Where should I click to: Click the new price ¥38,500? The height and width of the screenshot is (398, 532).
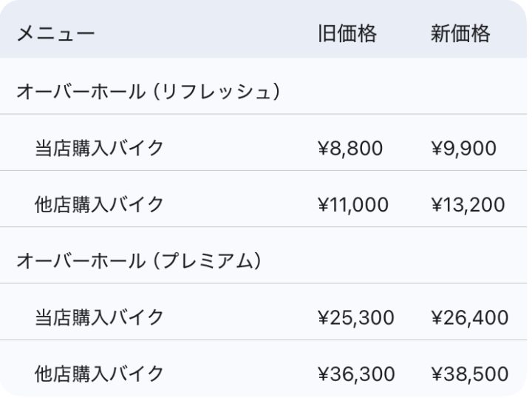tap(469, 374)
